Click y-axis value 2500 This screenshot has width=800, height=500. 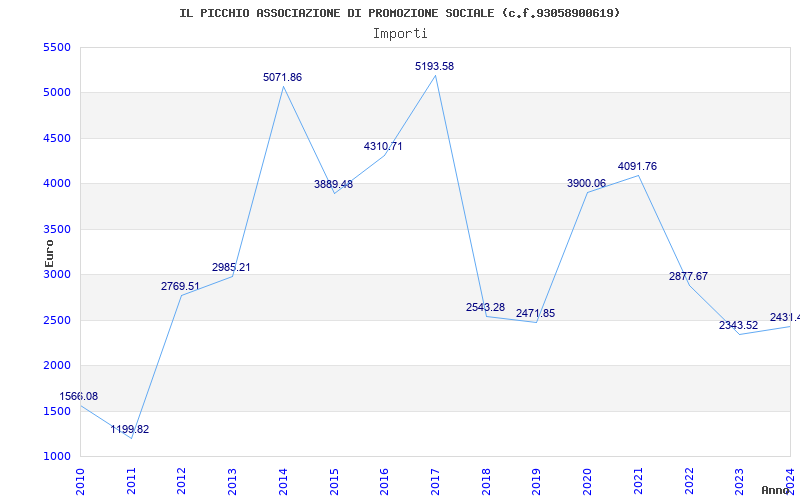coord(58,320)
